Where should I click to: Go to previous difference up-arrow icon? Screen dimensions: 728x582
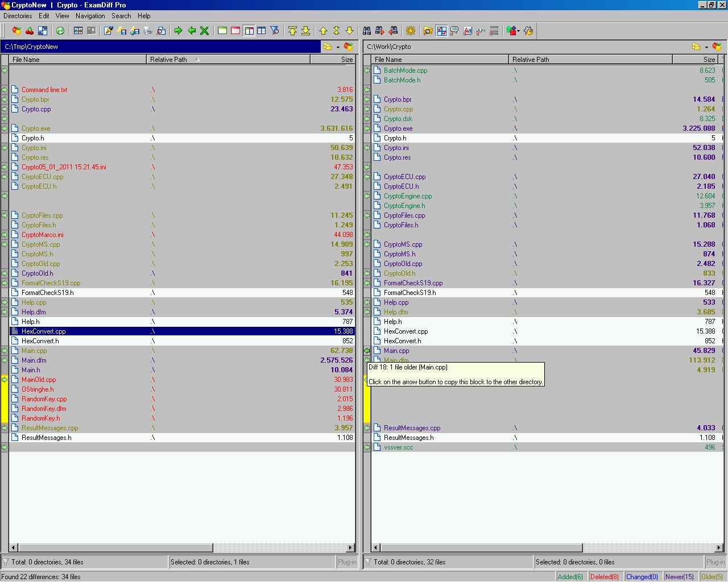pos(323,31)
